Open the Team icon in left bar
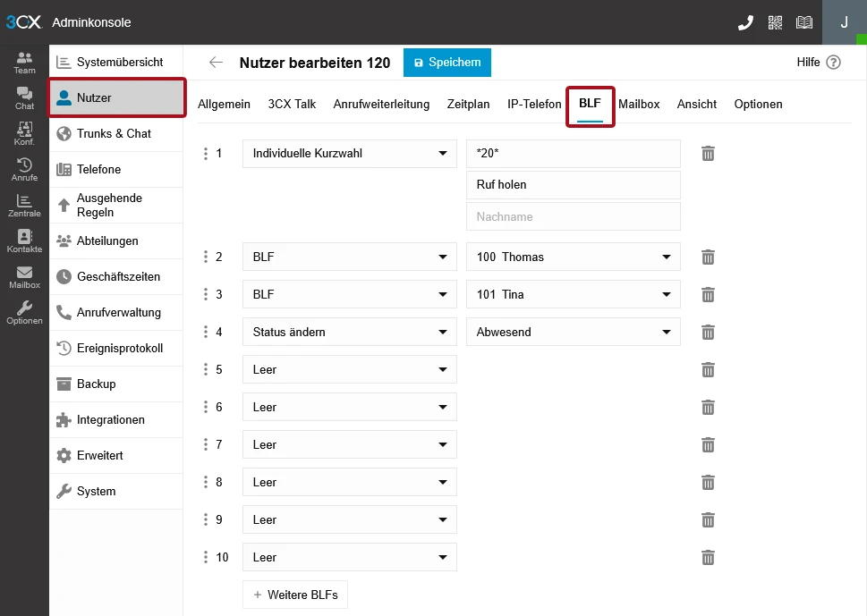The image size is (867, 616). point(24,63)
